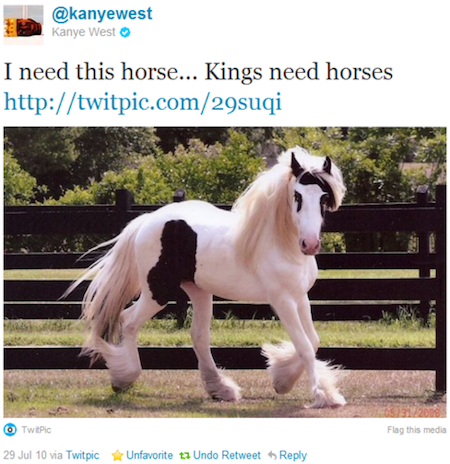450x464 pixels.
Task: Click the TwitPic camera icon below the photo
Action: pos(10,429)
